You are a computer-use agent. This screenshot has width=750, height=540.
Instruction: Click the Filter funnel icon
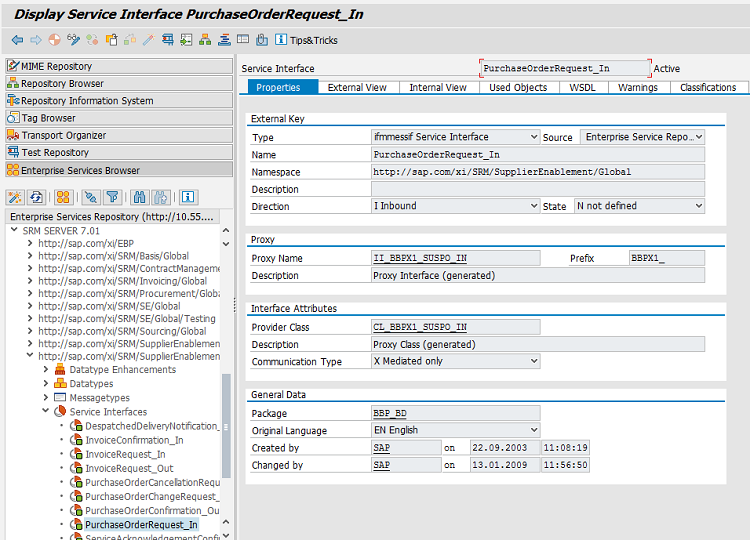(112, 197)
